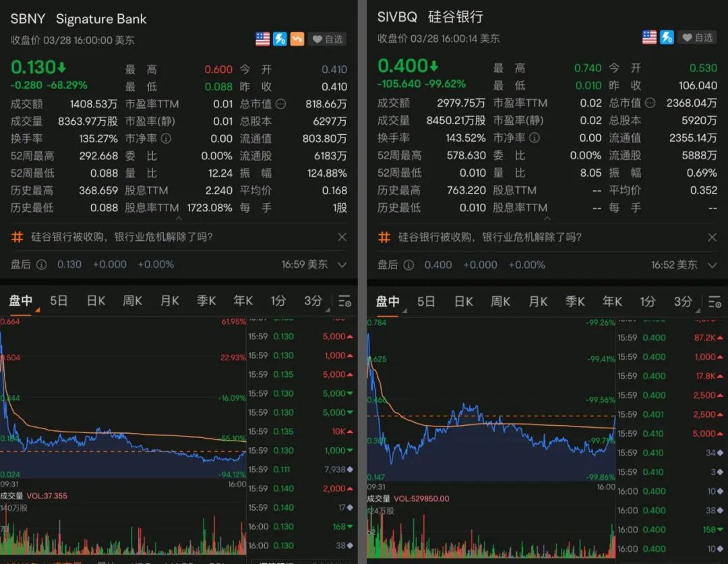Select the 盘中 tab in SBNY panel
Image resolution: width=728 pixels, height=564 pixels.
(x=21, y=301)
